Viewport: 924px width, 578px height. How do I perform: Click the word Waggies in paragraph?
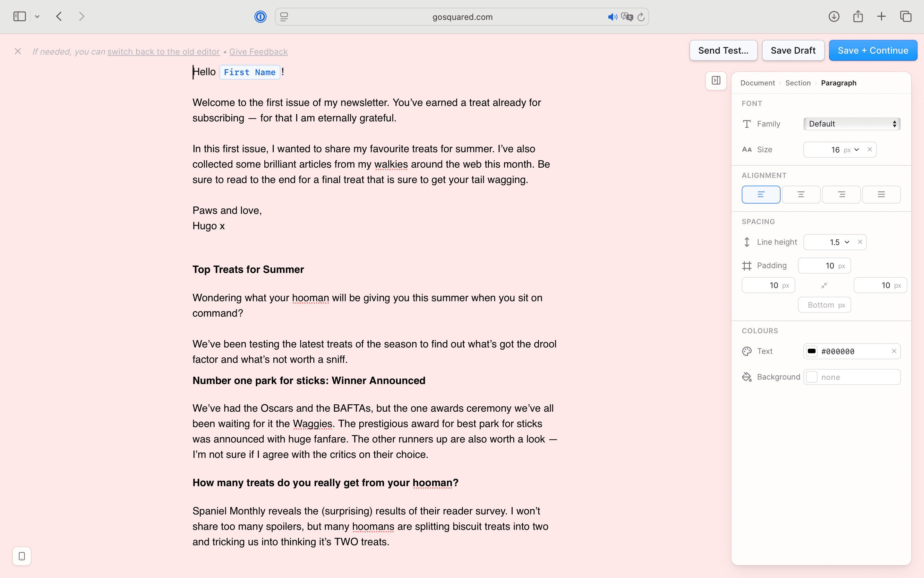[x=312, y=424]
